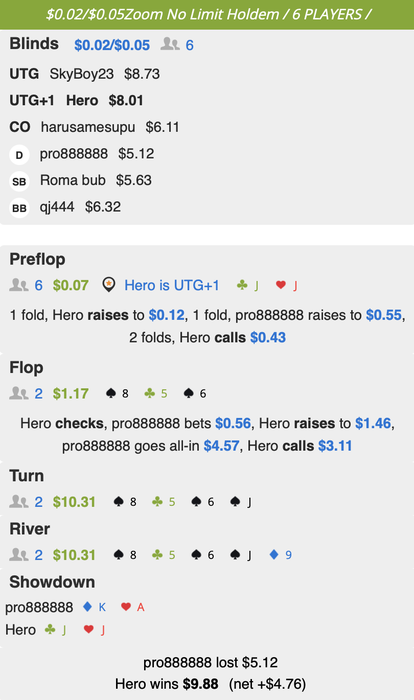414x700 pixels.
Task: Click the diamond 9 card on River
Action: tap(280, 555)
